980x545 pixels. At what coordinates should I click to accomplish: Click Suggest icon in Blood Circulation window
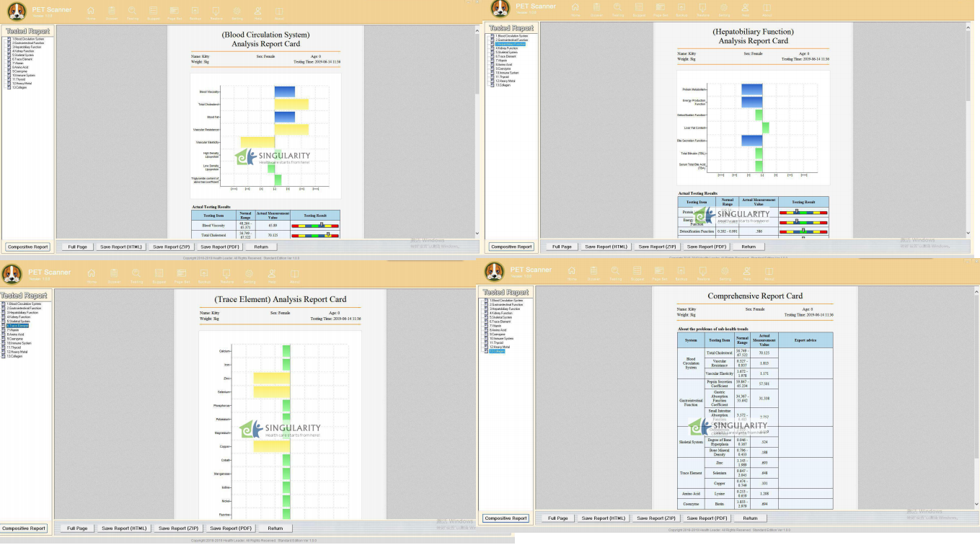click(x=154, y=12)
